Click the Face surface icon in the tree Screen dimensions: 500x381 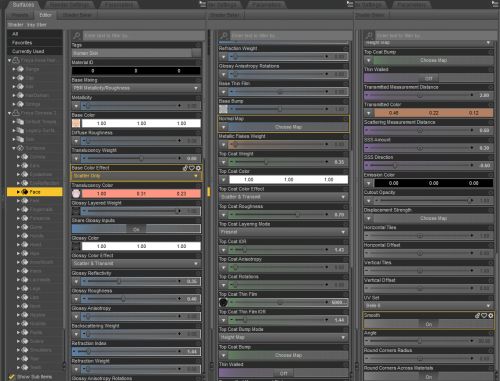[x=25, y=192]
